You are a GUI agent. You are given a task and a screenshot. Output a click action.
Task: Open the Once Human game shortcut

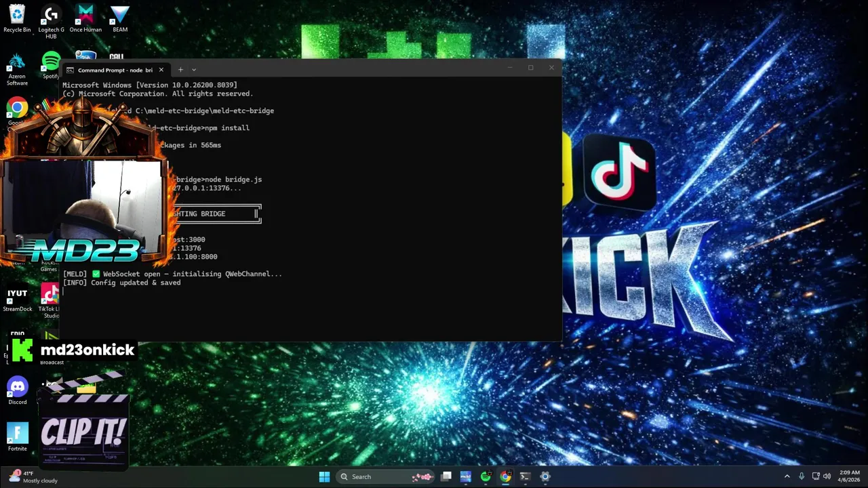tap(85, 19)
